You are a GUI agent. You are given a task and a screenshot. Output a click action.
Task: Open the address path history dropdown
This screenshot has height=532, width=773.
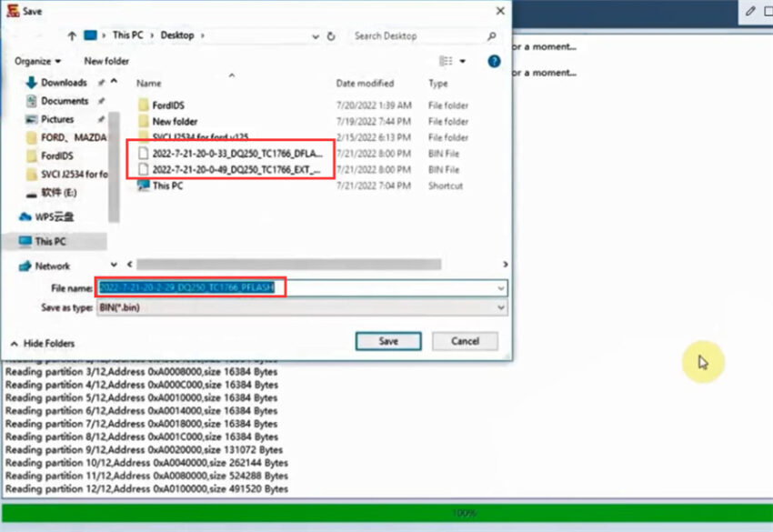[x=315, y=35]
